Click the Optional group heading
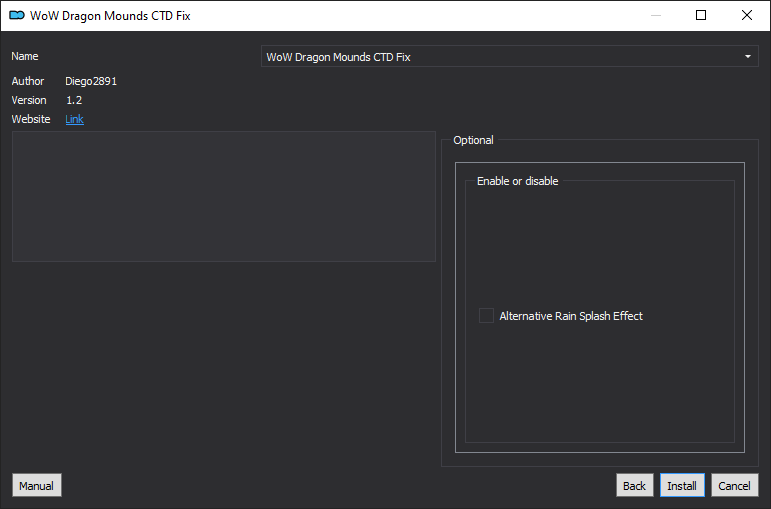This screenshot has height=509, width=771. pos(473,140)
